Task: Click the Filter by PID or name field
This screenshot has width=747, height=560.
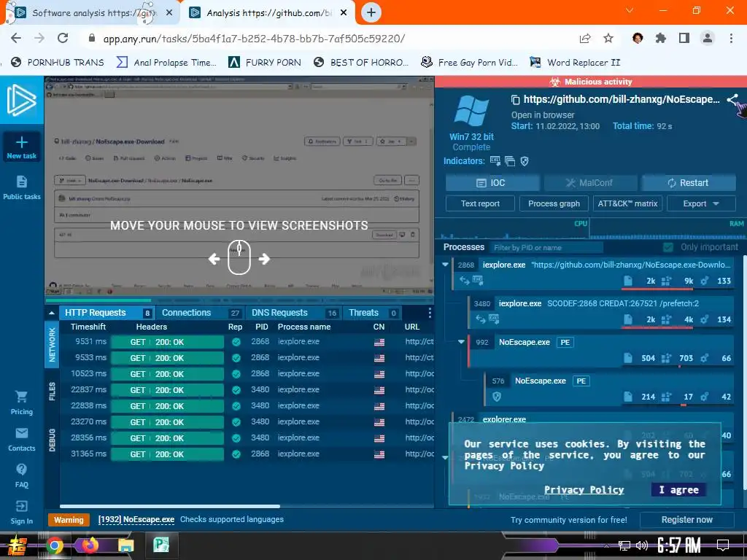Action: (547, 248)
